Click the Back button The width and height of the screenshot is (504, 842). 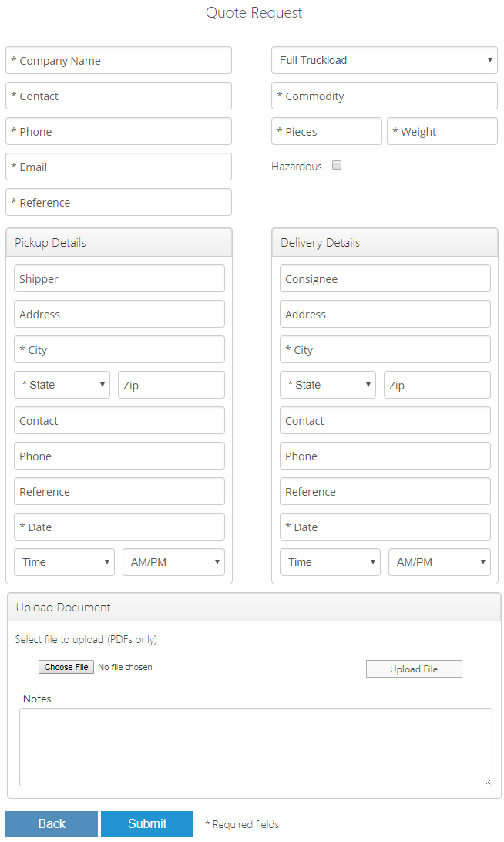(52, 823)
